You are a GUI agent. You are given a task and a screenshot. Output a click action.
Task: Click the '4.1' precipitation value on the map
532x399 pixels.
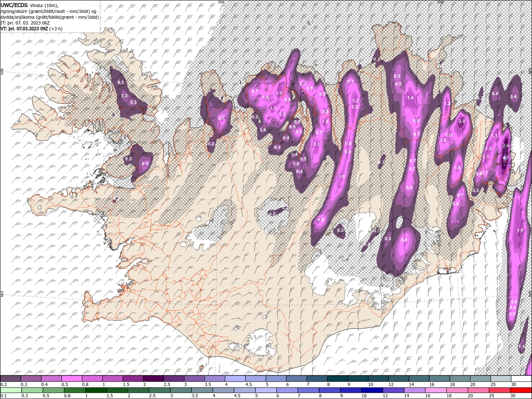click(505, 158)
